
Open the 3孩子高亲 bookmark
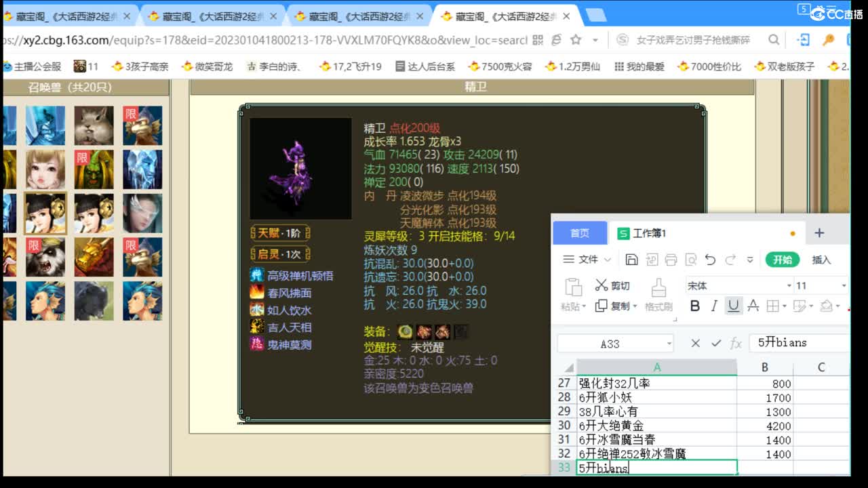coord(140,66)
